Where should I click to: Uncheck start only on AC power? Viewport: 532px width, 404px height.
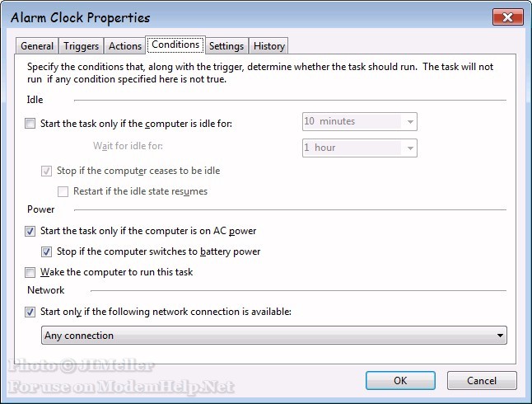30,232
